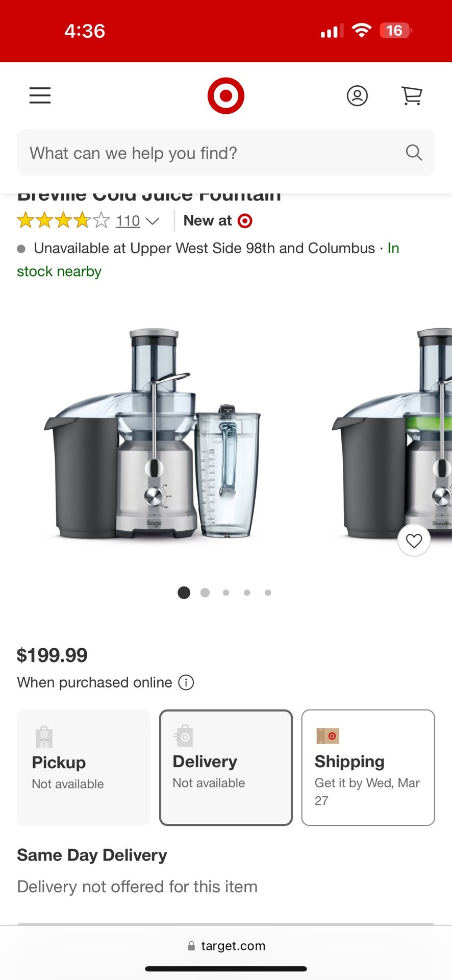Select the Pickup fulfillment option

(x=84, y=768)
